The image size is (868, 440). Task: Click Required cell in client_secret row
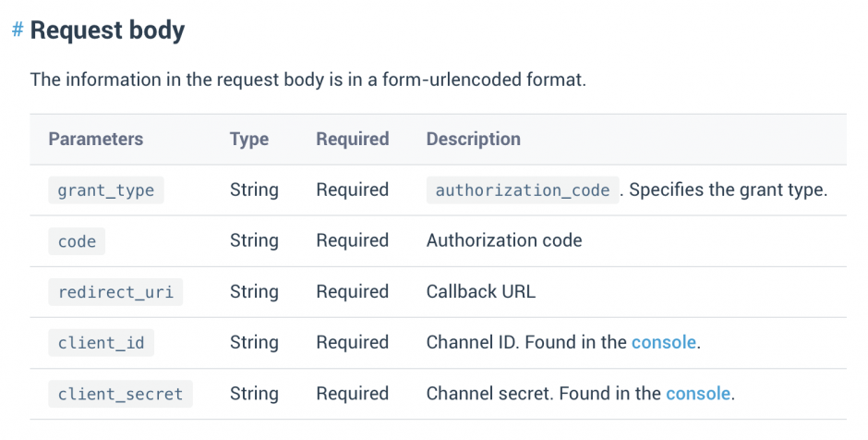point(352,394)
